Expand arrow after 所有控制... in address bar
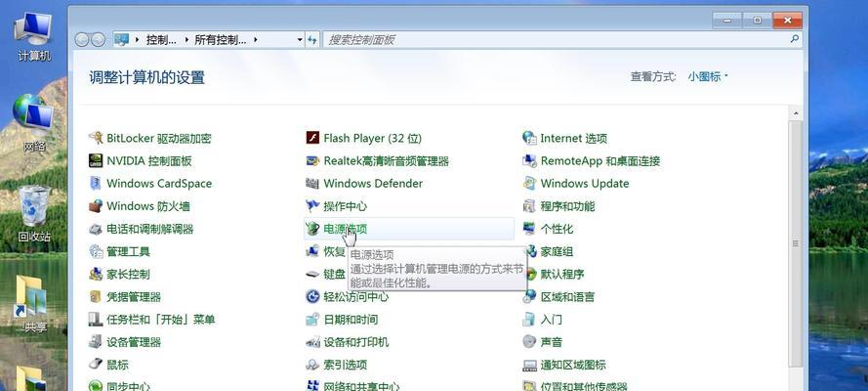The width and height of the screenshot is (868, 391). tap(255, 40)
